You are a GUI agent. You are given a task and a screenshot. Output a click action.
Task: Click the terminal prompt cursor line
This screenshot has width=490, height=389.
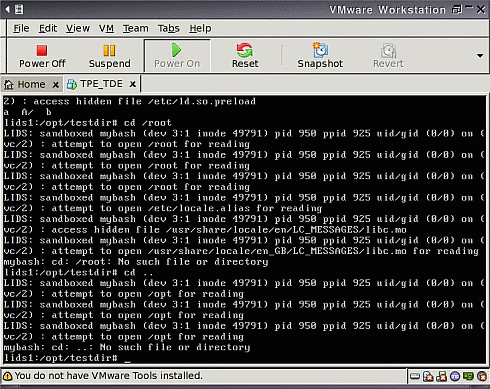[x=67, y=358]
